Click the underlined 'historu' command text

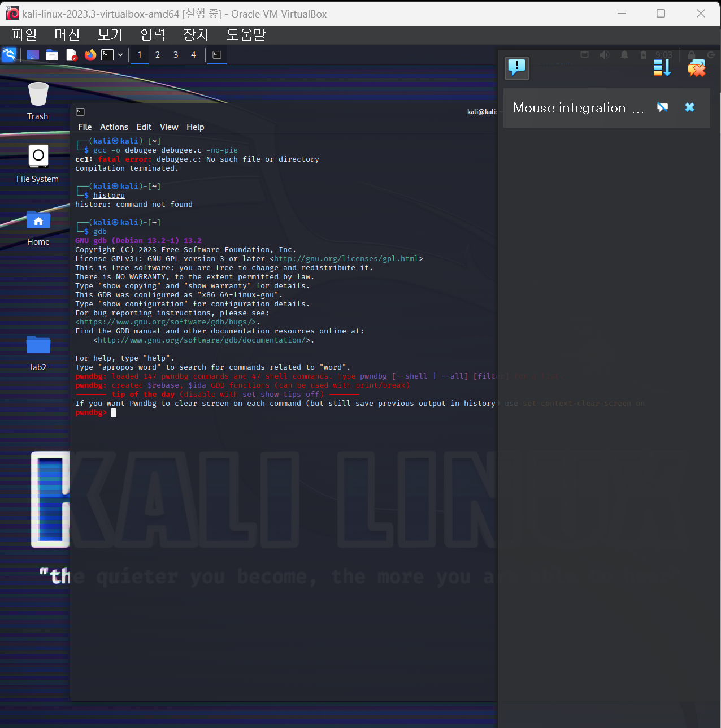pyautogui.click(x=109, y=196)
